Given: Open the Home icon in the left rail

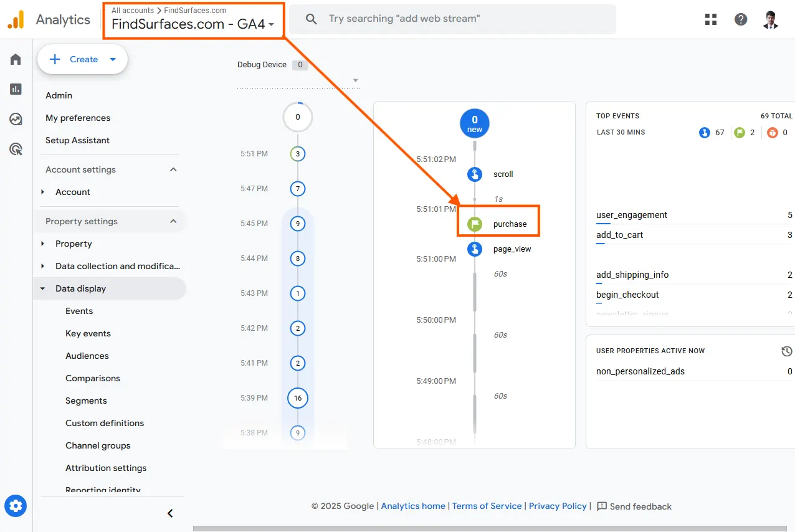Looking at the screenshot, I should (16, 59).
